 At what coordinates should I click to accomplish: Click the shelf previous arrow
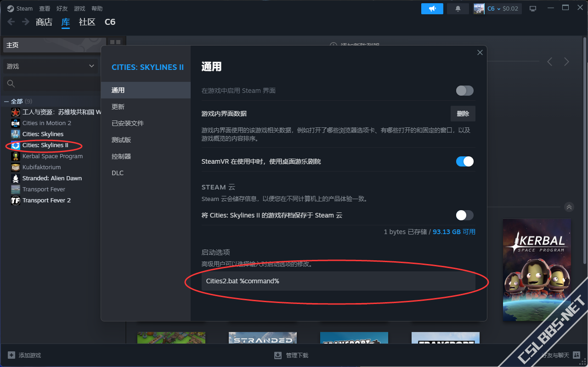[549, 62]
